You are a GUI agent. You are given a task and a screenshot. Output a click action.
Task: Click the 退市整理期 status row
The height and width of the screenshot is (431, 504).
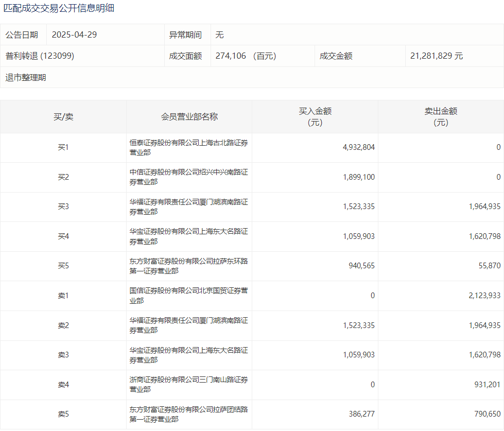pyautogui.click(x=26, y=78)
